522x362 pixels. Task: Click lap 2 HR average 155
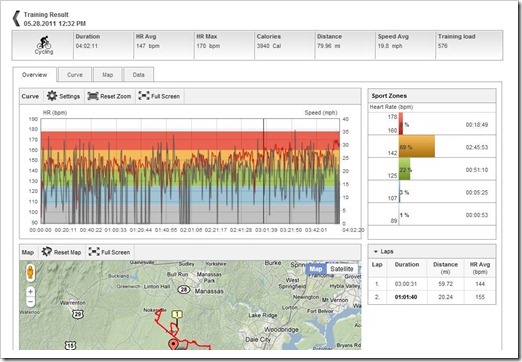tap(480, 297)
